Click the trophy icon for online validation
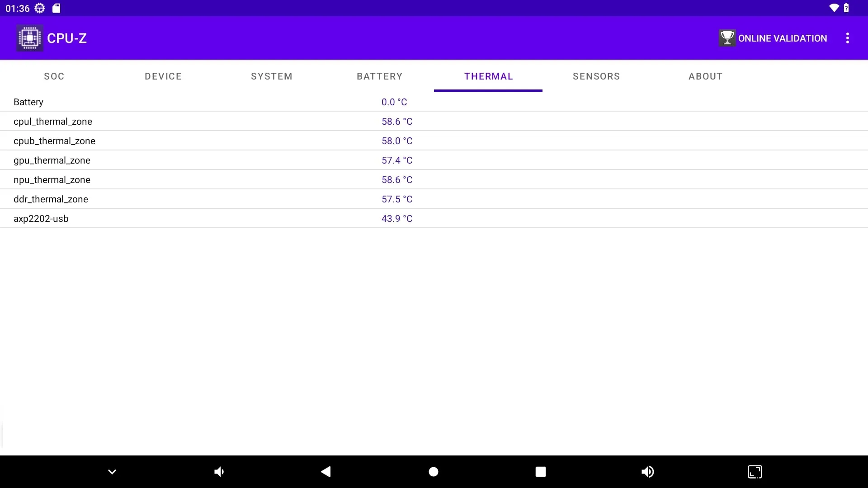Screen dimensions: 868x488 pyautogui.click(x=727, y=38)
